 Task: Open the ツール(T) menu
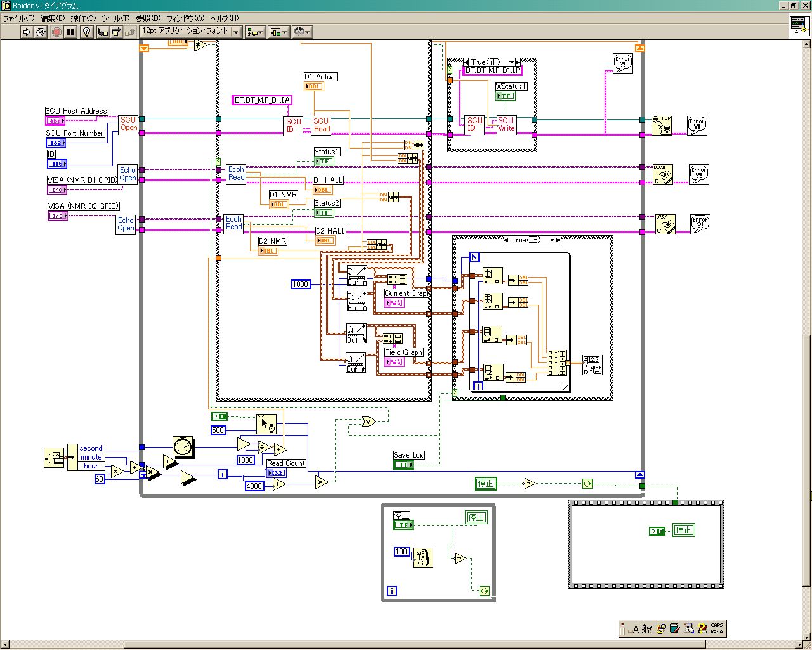pos(115,18)
